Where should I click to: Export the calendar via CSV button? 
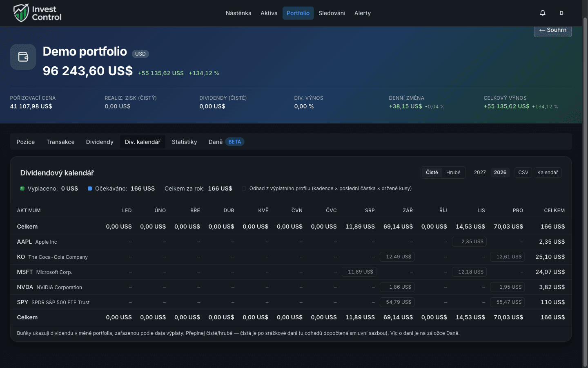[523, 173]
